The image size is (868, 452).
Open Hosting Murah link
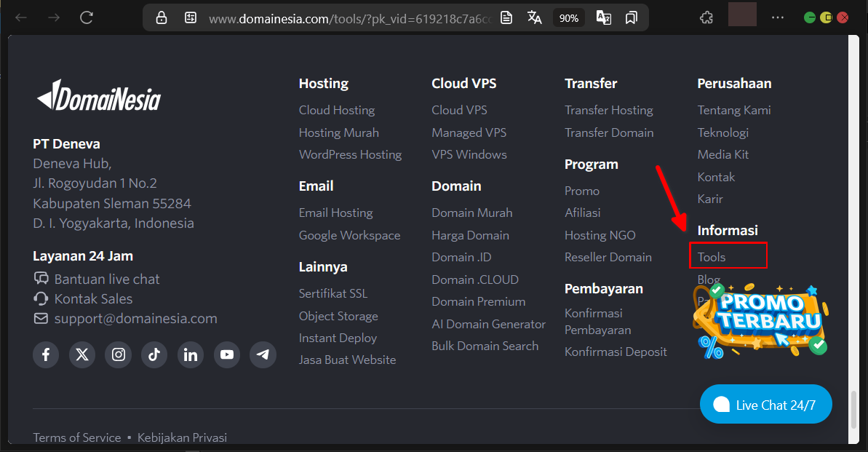click(x=339, y=133)
